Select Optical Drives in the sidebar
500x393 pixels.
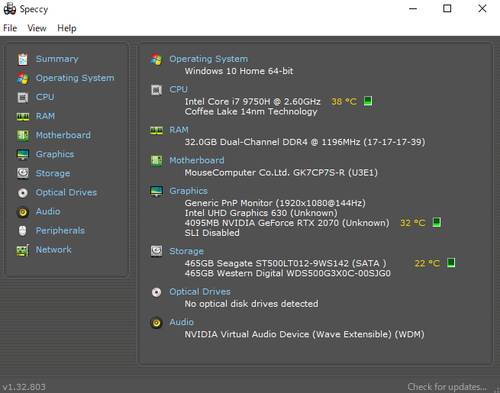[x=66, y=192]
